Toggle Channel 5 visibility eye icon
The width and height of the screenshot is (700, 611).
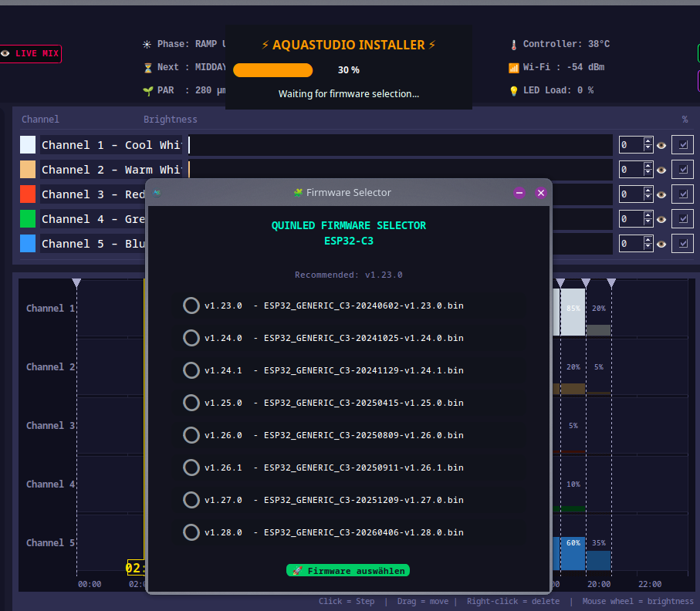point(661,244)
